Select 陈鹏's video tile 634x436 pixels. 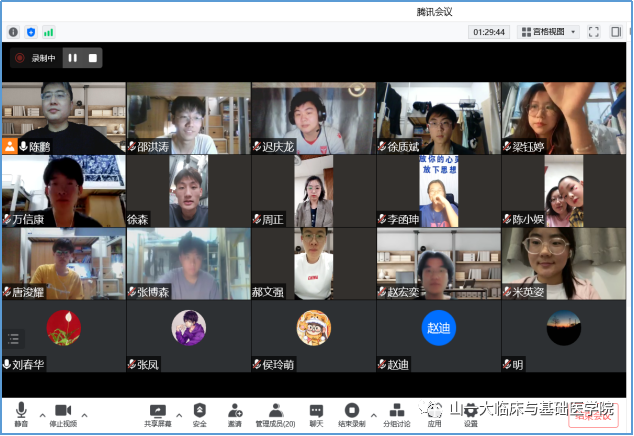pyautogui.click(x=63, y=118)
